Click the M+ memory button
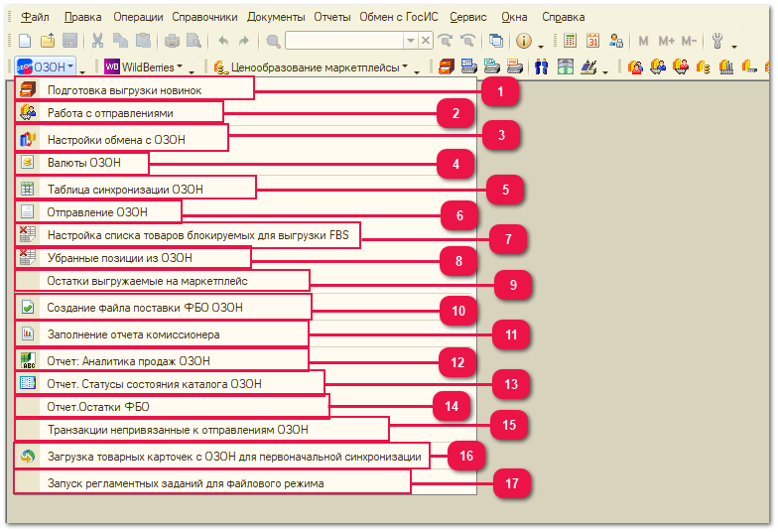This screenshot has height=532, width=778. tap(667, 42)
